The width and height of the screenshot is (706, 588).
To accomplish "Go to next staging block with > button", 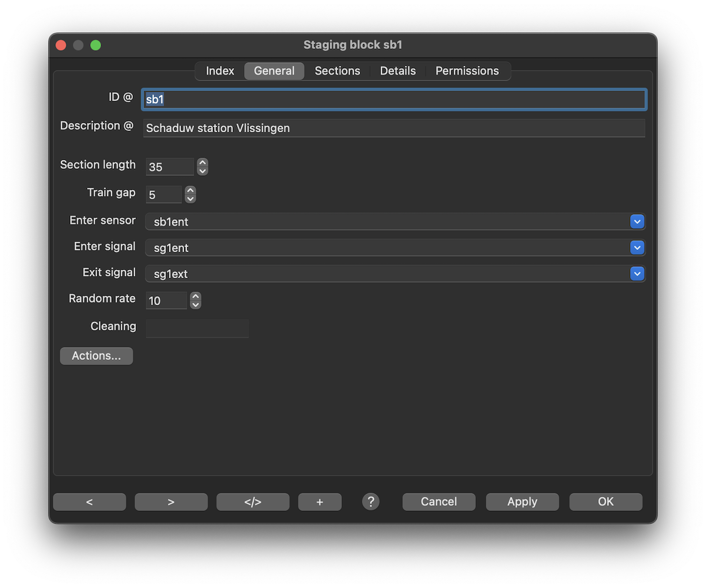I will point(171,502).
